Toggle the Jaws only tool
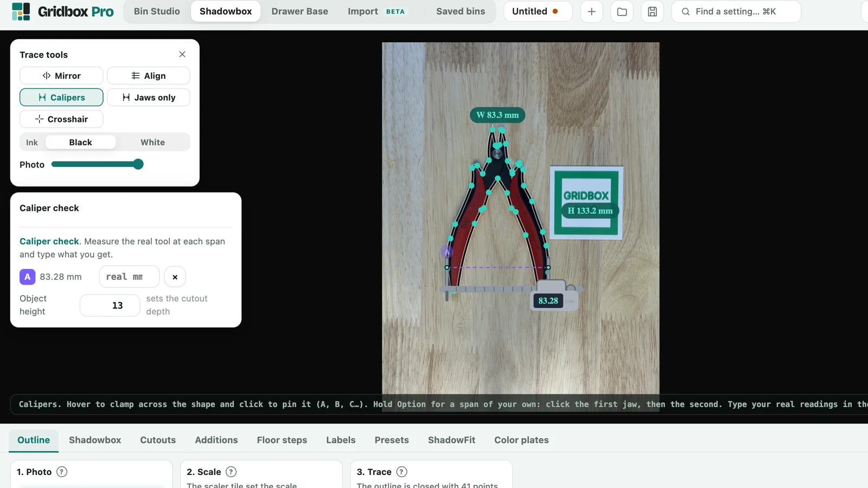 pos(149,97)
